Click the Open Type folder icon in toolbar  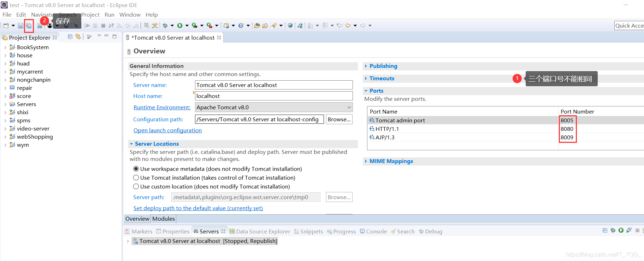pos(257,25)
